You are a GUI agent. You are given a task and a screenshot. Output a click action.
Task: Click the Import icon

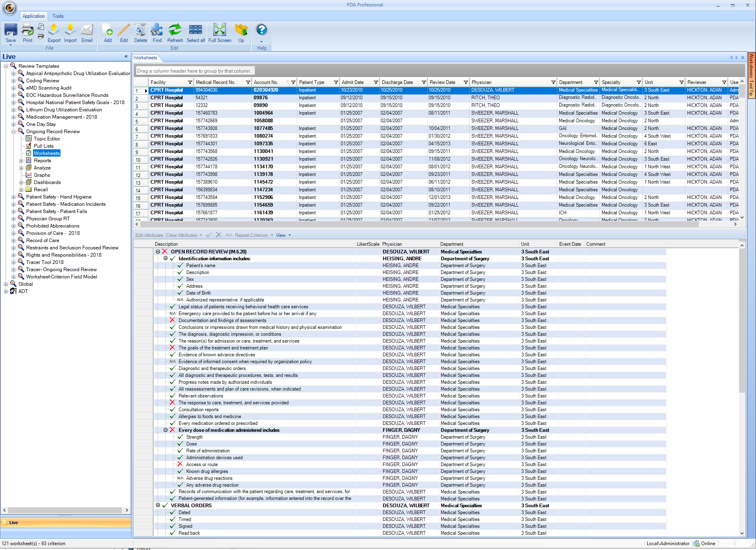70,33
